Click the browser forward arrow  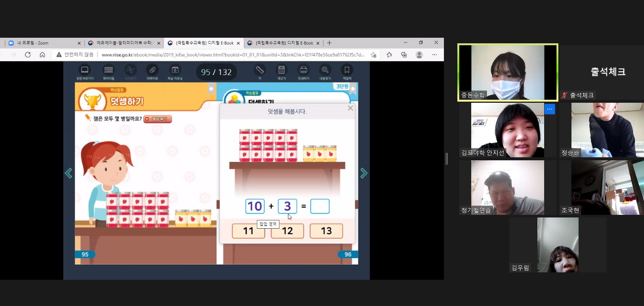(13, 55)
